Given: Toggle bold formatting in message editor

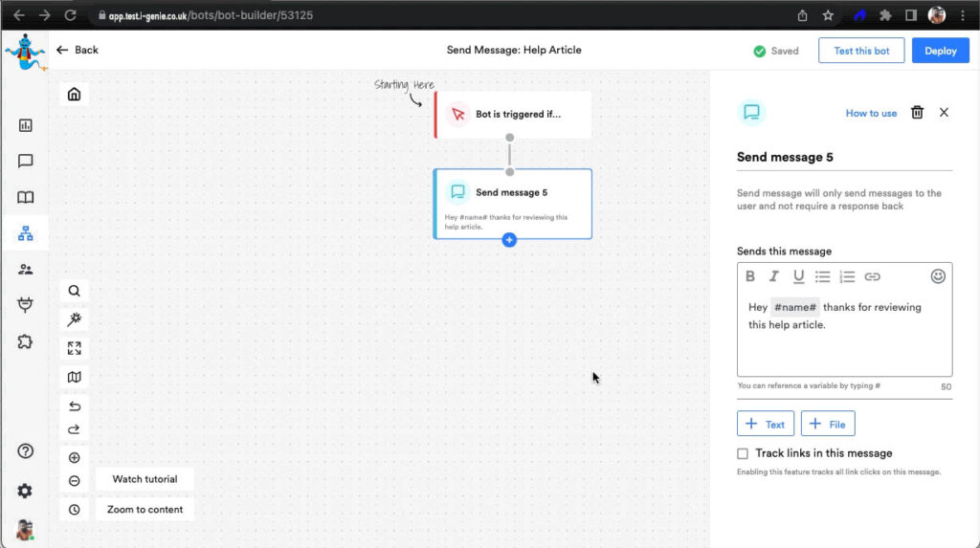Looking at the screenshot, I should click(750, 276).
